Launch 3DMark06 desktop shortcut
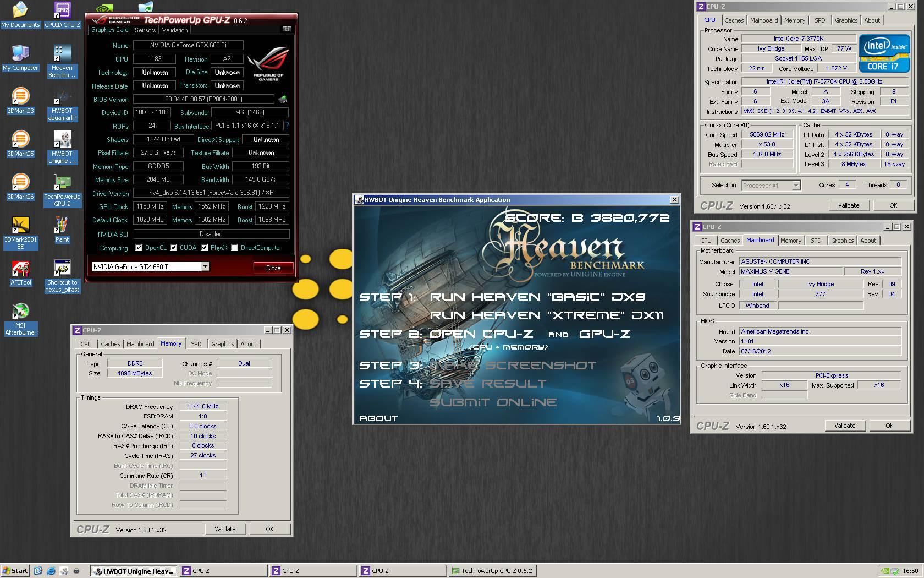Screen dimensions: 924x578 pos(20,187)
